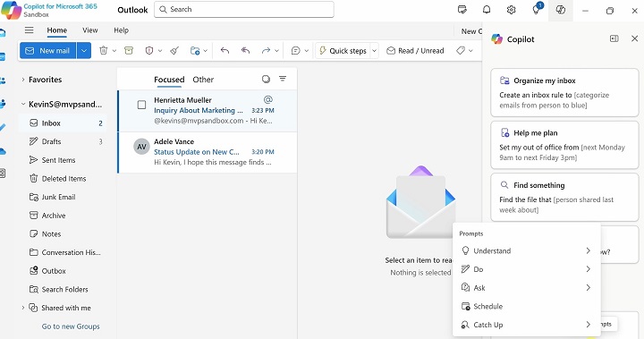644x339 pixels.
Task: Click the Archive icon in toolbar
Action: pos(129,51)
